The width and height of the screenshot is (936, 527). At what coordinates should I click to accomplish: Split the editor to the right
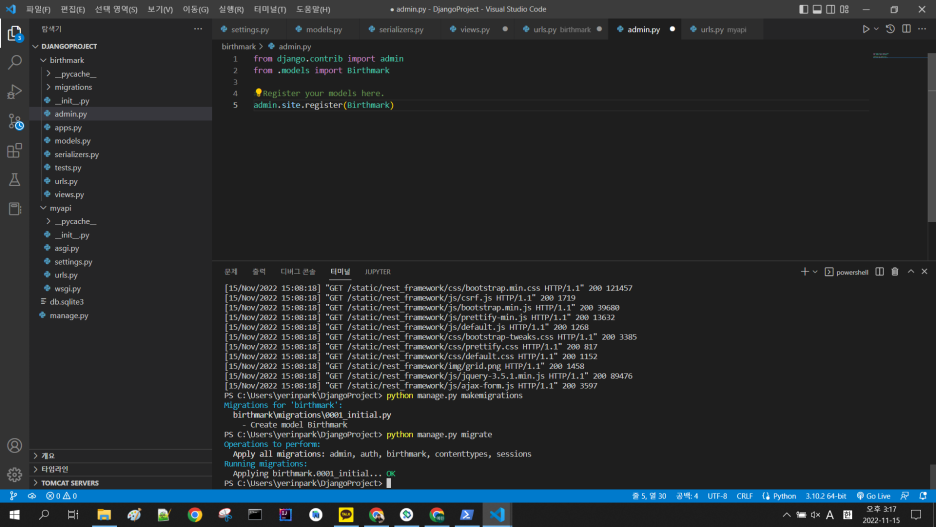pyautogui.click(x=906, y=29)
